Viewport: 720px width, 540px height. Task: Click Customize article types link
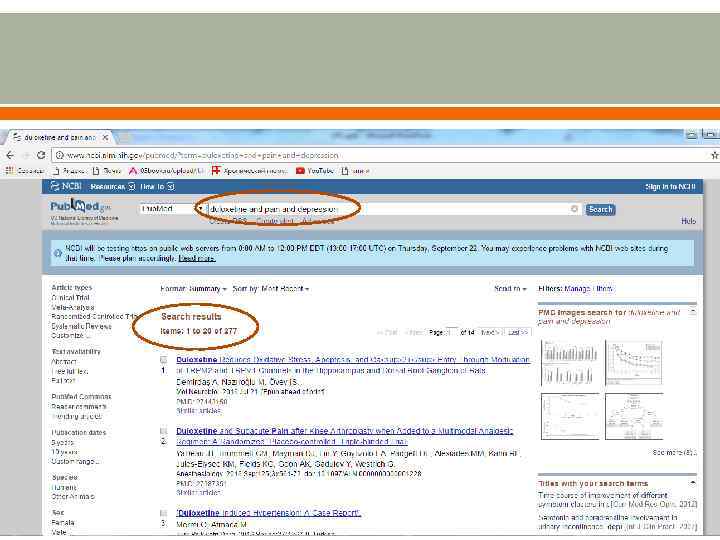[x=71, y=336]
